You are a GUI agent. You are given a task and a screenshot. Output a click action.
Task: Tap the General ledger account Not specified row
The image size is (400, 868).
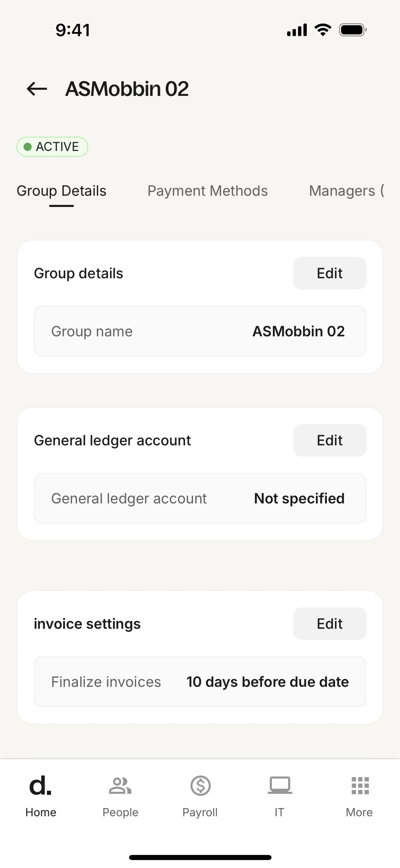(200, 498)
